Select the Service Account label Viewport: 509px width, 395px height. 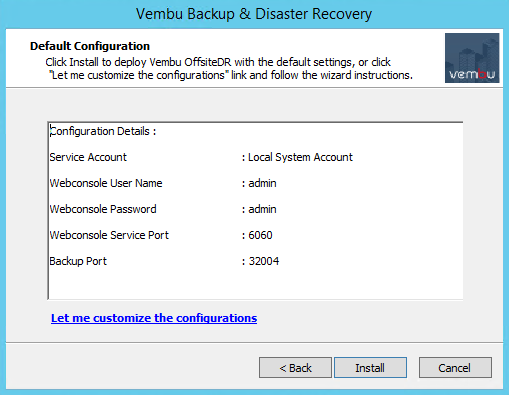(x=88, y=157)
